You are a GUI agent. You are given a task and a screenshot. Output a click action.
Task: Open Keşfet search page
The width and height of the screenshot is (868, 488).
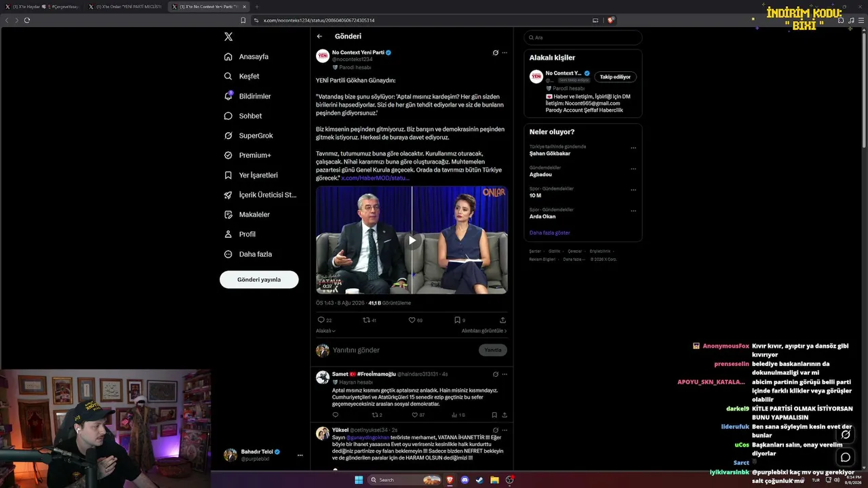click(242, 77)
